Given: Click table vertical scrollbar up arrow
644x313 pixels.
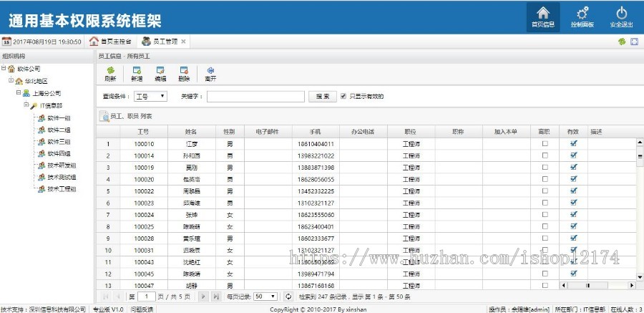Looking at the screenshot, I should coord(640,143).
